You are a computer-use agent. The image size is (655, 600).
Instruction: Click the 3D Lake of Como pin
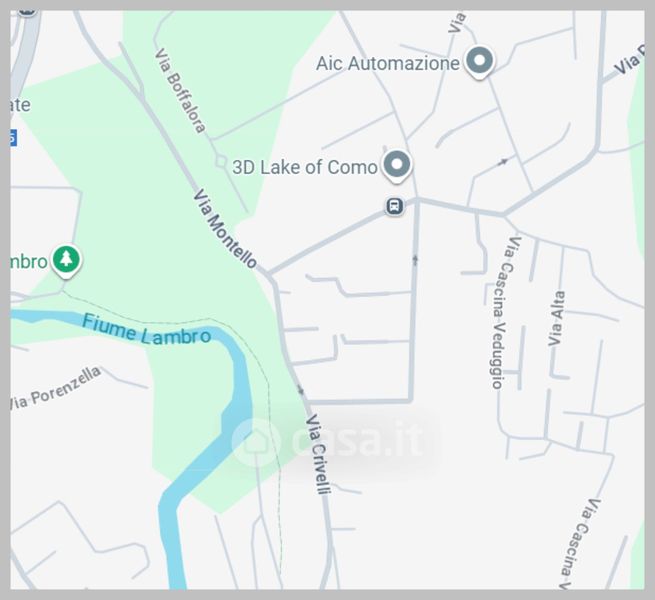(396, 166)
